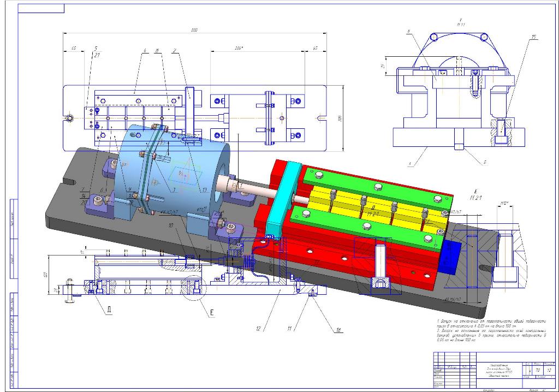Select the callout number 10
Viewport: 559px width, 392px height.
(x=170, y=225)
